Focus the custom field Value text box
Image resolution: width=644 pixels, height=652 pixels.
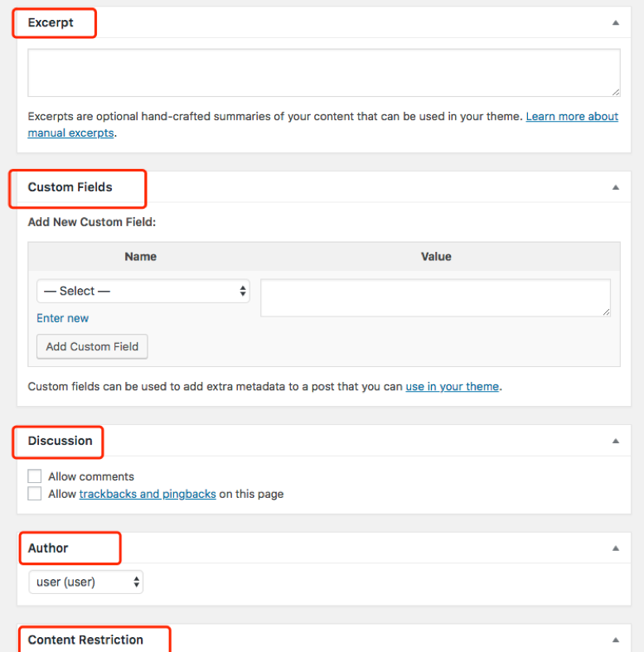pyautogui.click(x=435, y=297)
